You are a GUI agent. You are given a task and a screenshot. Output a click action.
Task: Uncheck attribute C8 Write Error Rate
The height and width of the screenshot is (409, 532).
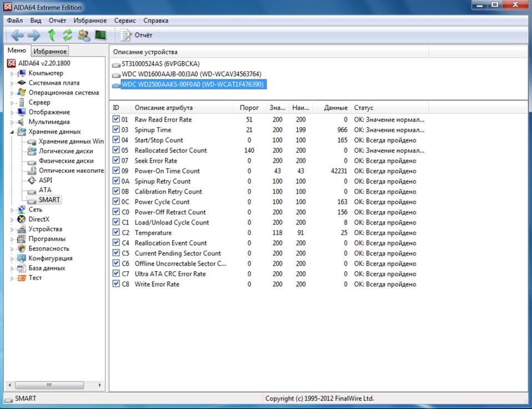[116, 284]
